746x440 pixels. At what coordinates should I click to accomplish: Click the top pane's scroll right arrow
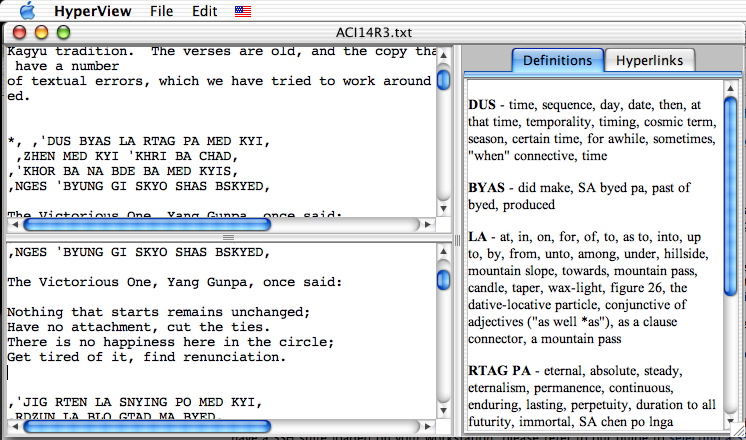[427, 225]
